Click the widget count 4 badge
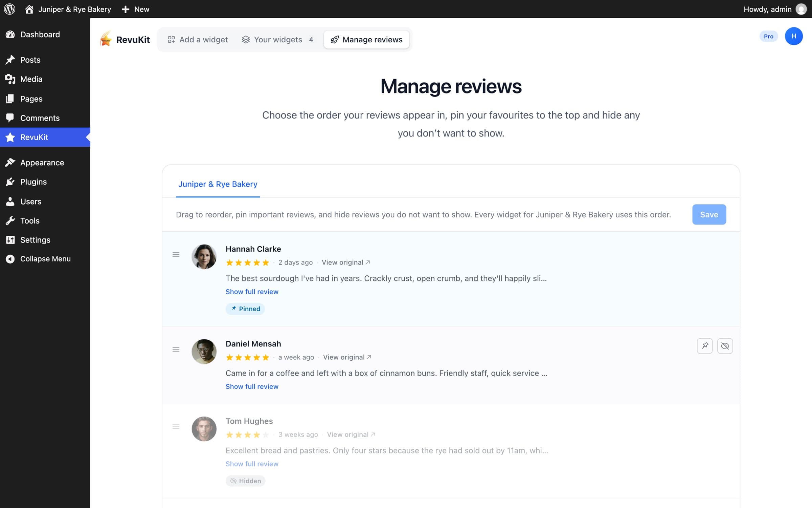812x508 pixels. point(311,40)
